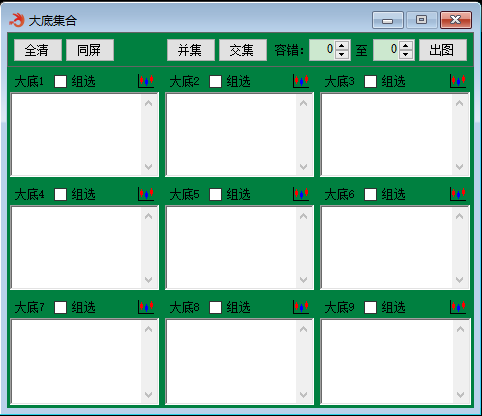Open the chart icon for 大底9

point(458,307)
